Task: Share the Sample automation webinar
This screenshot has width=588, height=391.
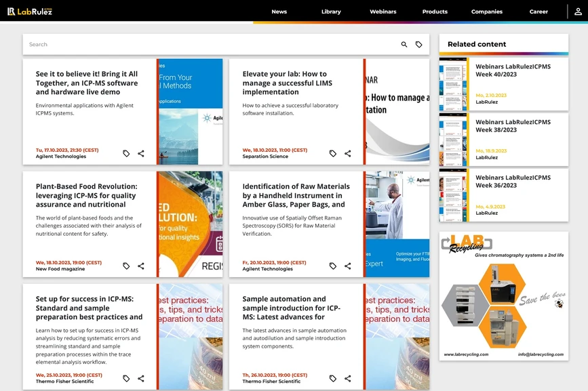Action: pos(348,379)
